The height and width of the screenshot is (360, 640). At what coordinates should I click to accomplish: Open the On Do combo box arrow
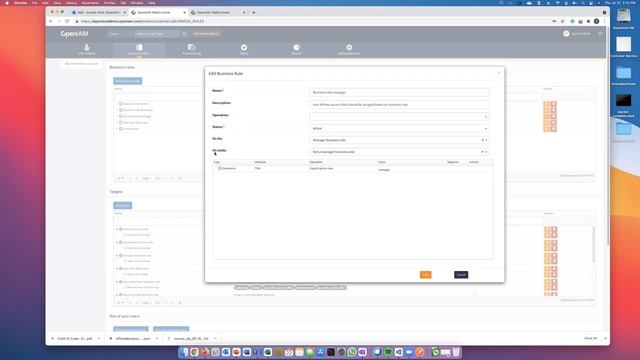click(x=486, y=140)
